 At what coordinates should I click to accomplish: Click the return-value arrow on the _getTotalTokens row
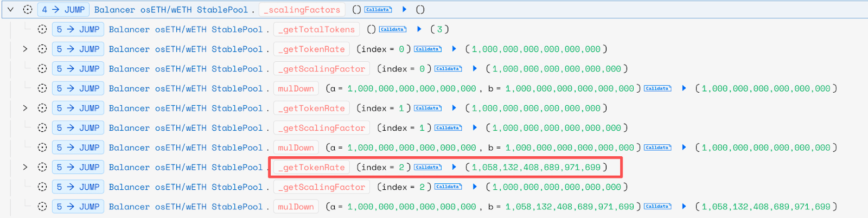[x=419, y=29]
